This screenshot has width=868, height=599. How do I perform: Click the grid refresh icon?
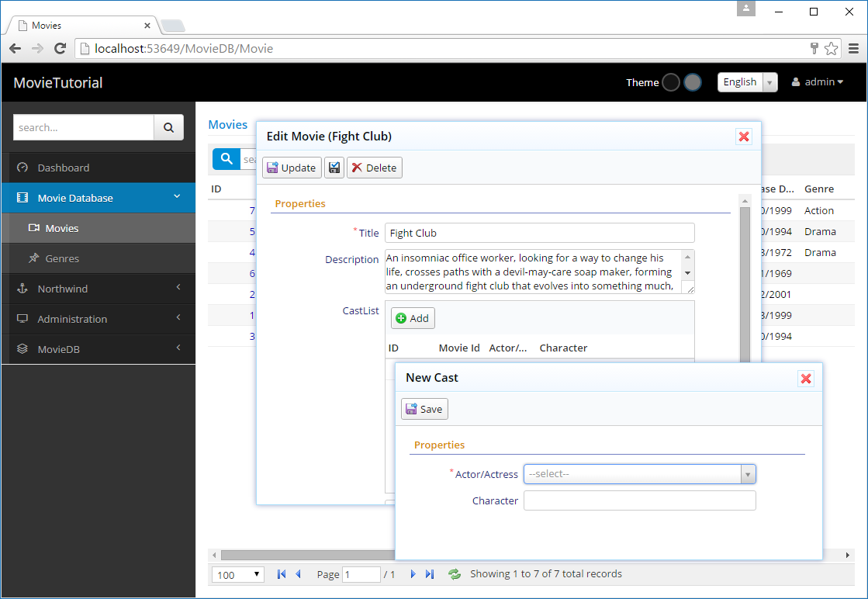click(455, 574)
